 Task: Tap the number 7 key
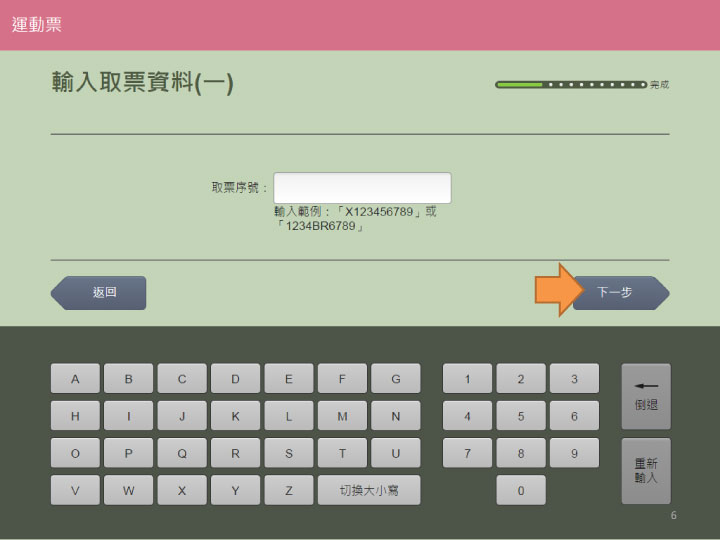[467, 453]
